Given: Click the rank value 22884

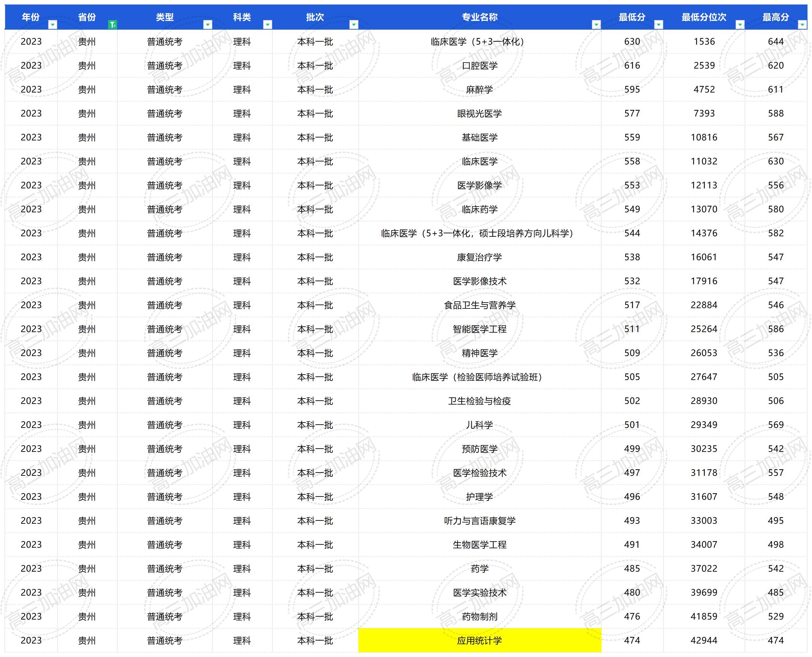Looking at the screenshot, I should (x=704, y=305).
